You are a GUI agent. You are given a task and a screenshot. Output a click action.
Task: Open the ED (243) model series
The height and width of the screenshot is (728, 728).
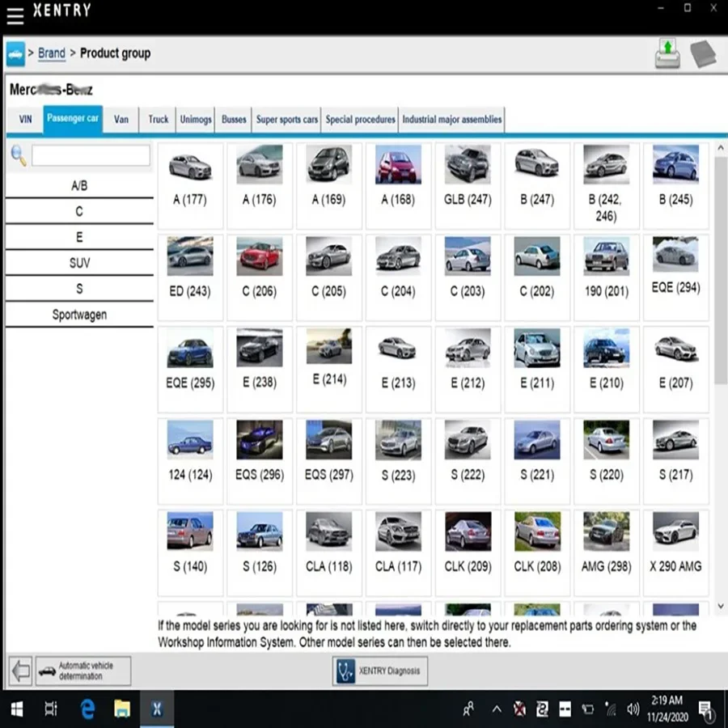(x=190, y=277)
